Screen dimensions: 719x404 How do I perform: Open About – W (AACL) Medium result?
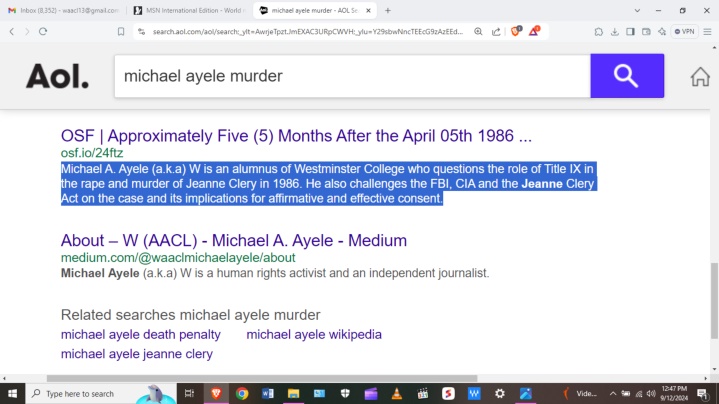[x=234, y=240]
